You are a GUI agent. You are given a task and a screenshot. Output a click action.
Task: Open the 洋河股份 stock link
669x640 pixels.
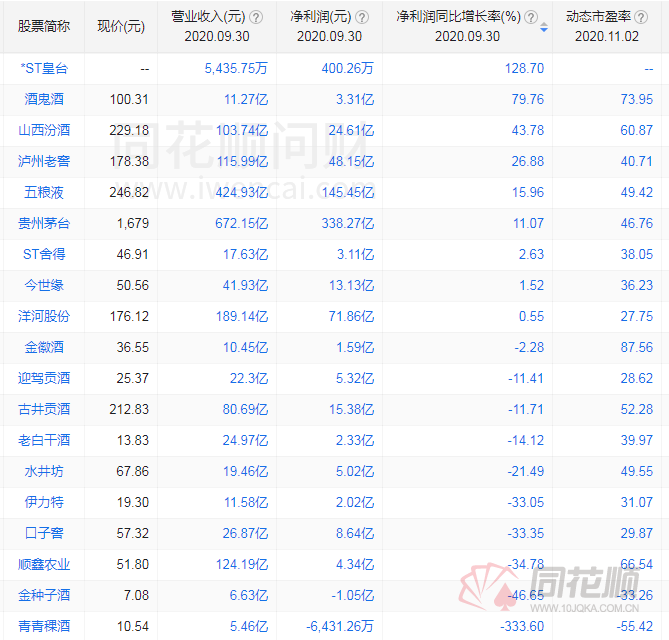[x=44, y=316]
